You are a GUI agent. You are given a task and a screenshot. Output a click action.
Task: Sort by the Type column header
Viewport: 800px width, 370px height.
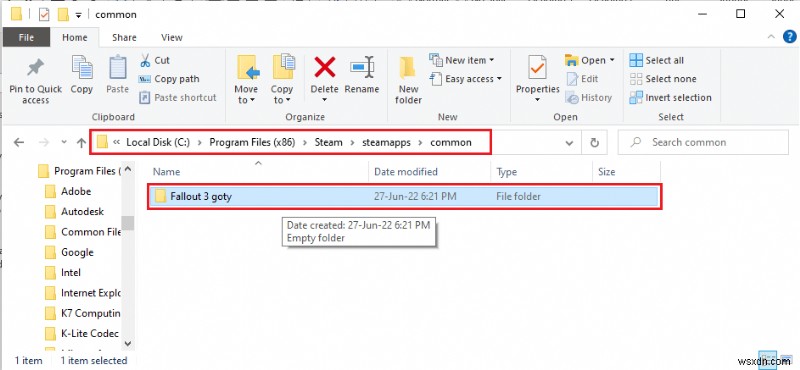click(541, 172)
